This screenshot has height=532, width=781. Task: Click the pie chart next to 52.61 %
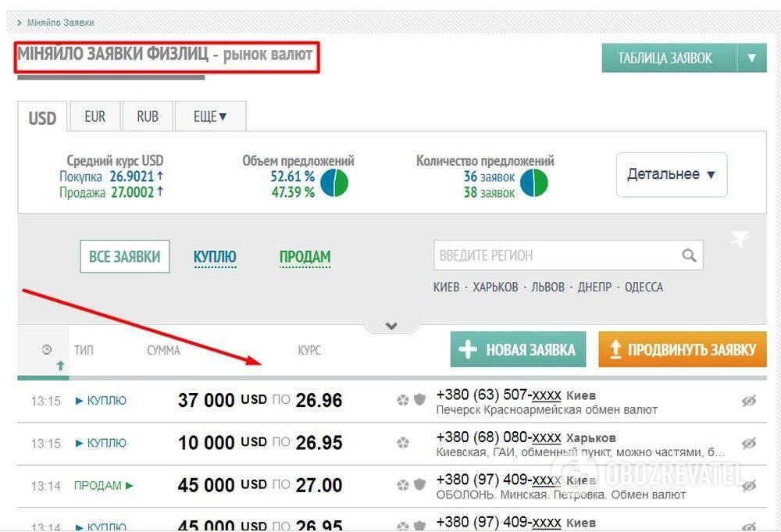point(334,183)
